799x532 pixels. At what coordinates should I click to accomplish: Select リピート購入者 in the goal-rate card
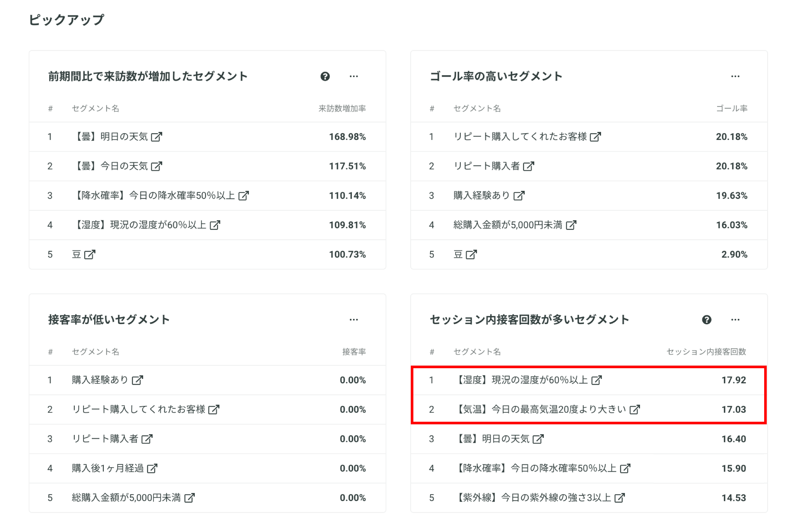coord(487,166)
